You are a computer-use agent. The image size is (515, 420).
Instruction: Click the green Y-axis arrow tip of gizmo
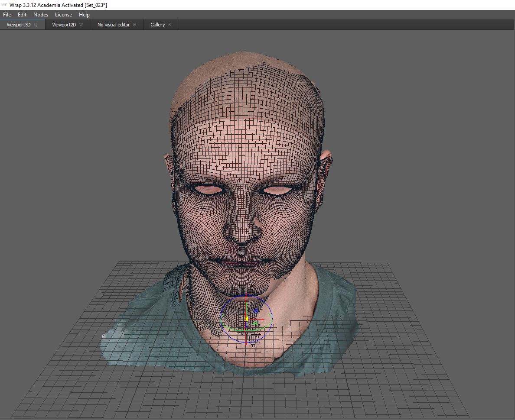[246, 304]
